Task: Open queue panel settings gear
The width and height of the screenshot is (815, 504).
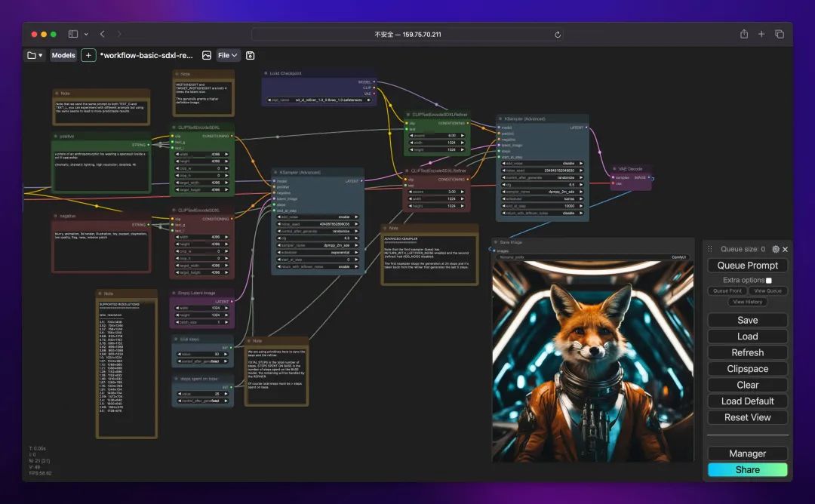Action: tap(776, 250)
